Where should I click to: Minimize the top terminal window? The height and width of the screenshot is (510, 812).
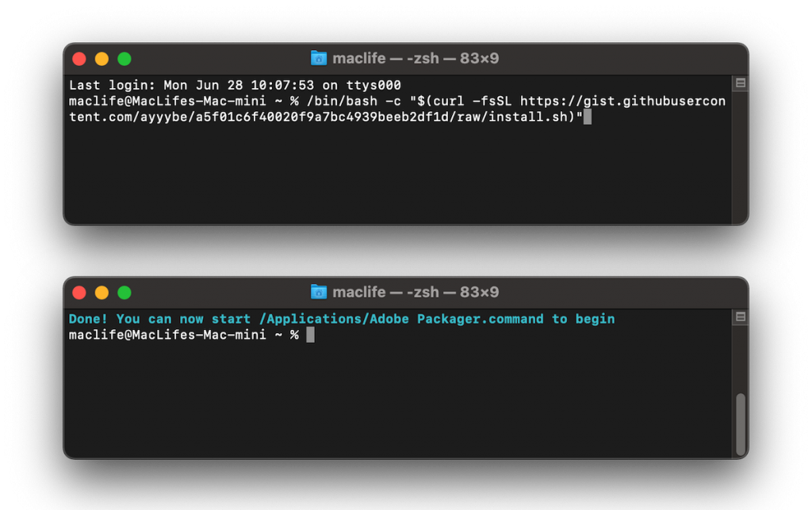[101, 59]
